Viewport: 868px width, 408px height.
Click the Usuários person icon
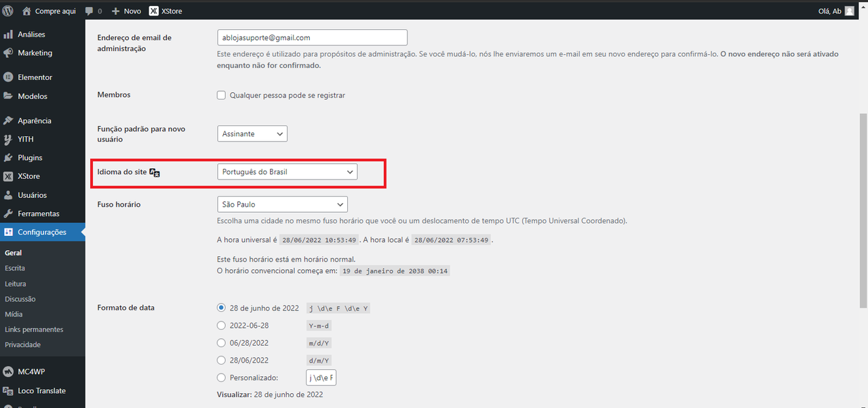8,195
